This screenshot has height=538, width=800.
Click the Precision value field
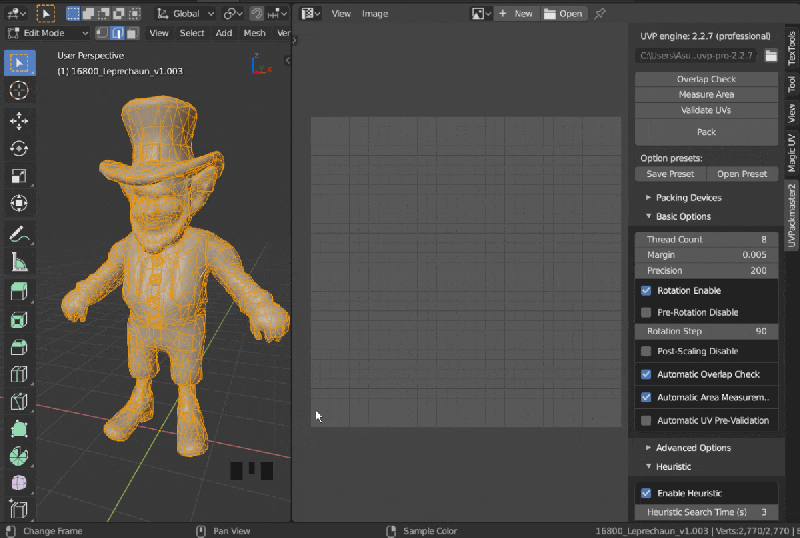pos(706,271)
